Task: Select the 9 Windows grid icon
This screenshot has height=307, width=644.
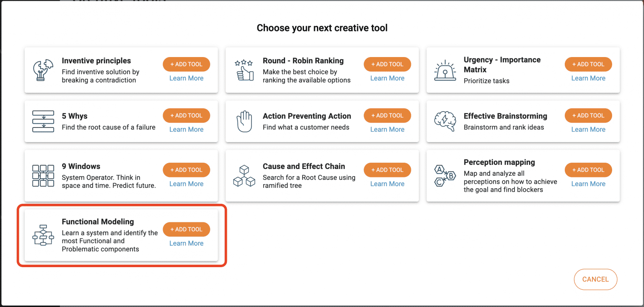Action: tap(43, 176)
